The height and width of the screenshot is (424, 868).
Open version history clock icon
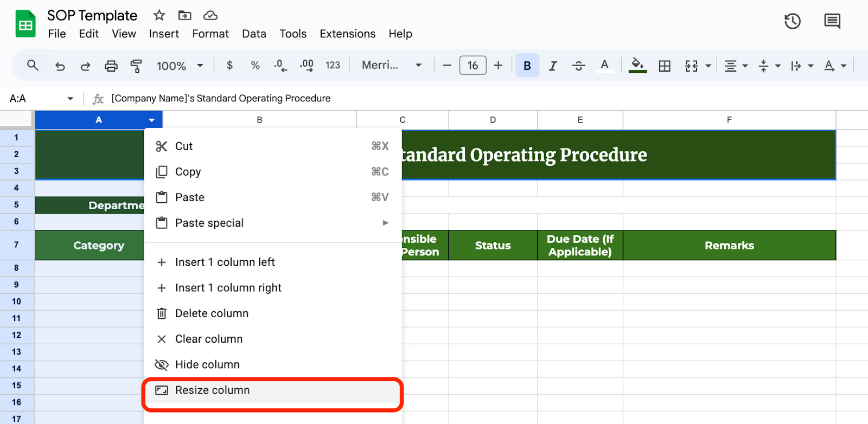793,22
